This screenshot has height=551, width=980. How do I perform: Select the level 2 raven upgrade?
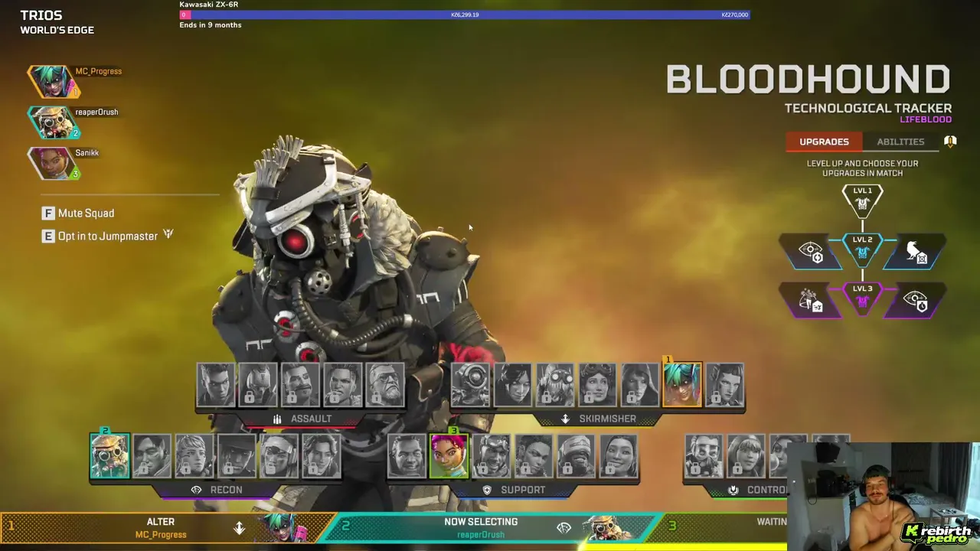coord(915,253)
